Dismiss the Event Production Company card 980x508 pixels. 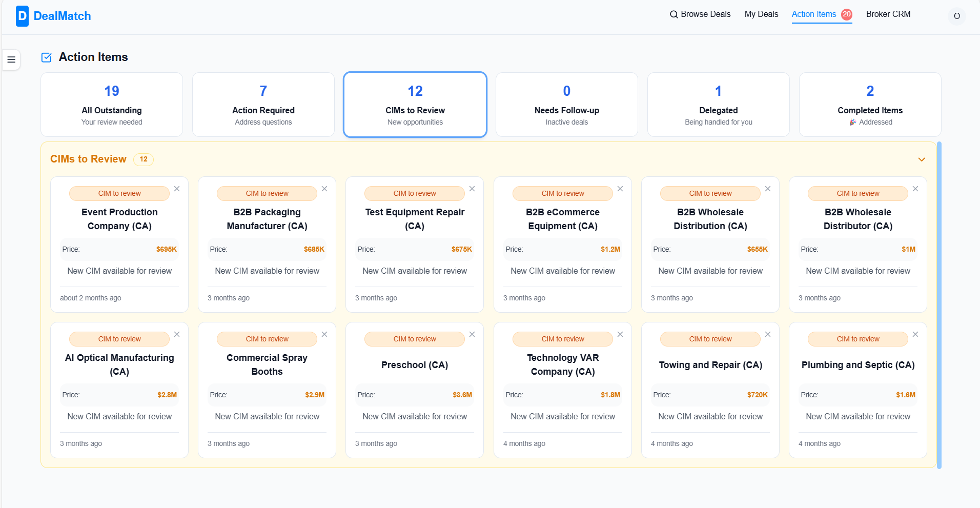[177, 189]
